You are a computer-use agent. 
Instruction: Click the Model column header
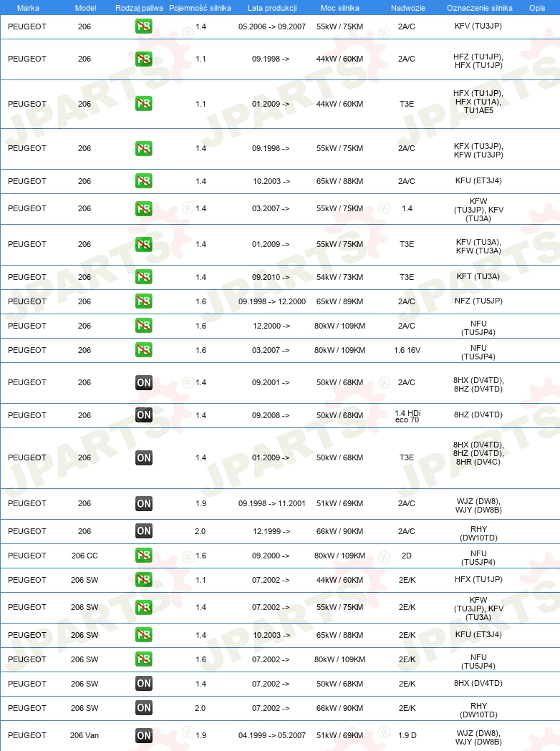pos(85,8)
